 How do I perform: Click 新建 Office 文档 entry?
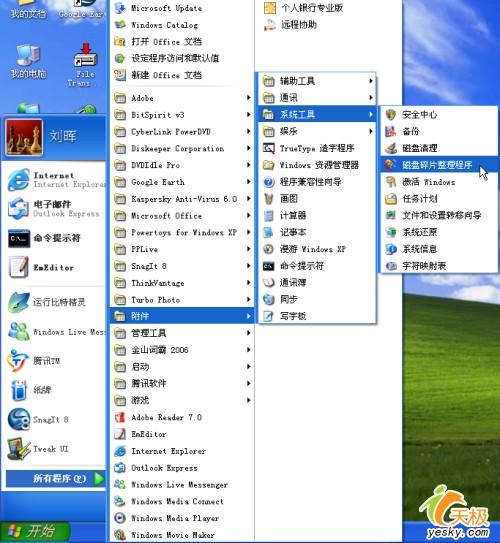182,75
